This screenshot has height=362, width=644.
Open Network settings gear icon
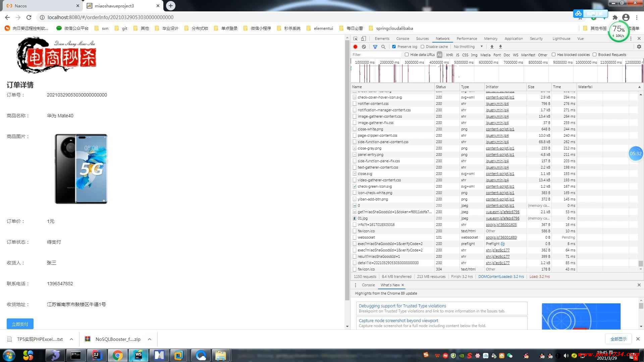(639, 47)
